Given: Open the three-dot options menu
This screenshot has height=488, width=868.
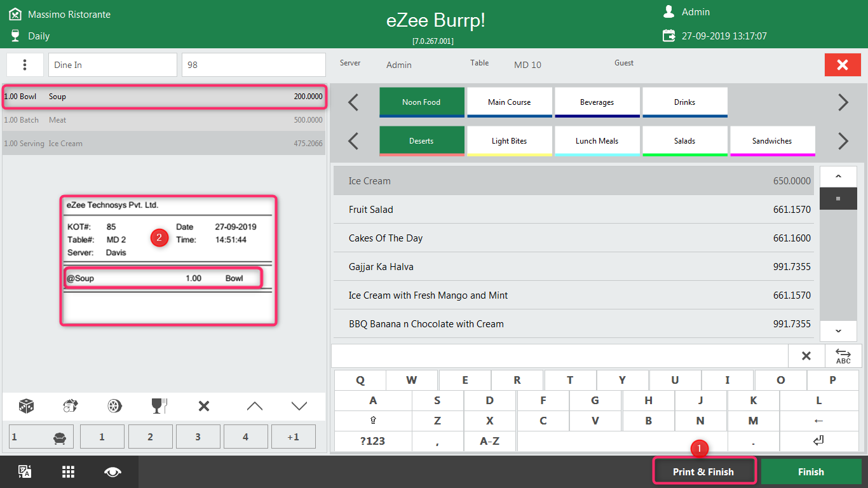Looking at the screenshot, I should tap(25, 65).
